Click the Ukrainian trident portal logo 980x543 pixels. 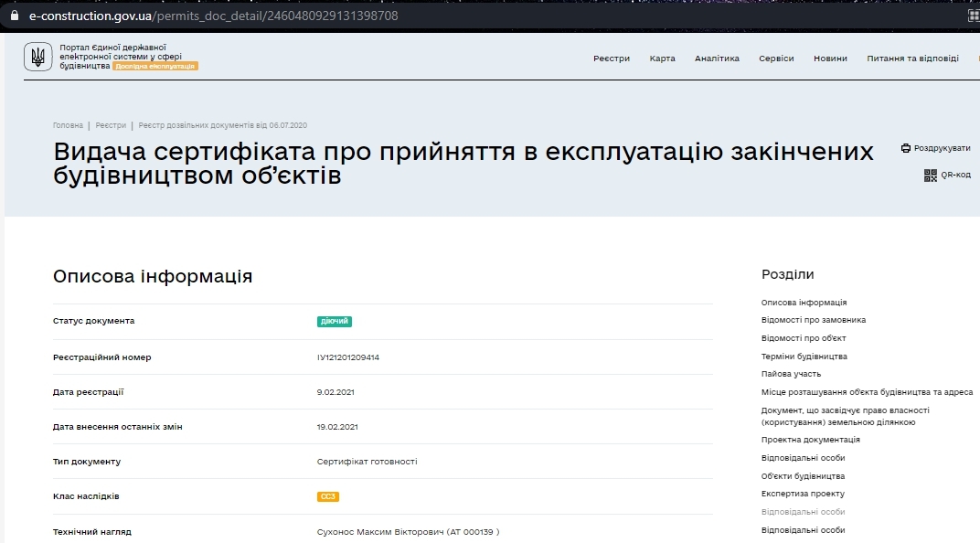pyautogui.click(x=37, y=57)
